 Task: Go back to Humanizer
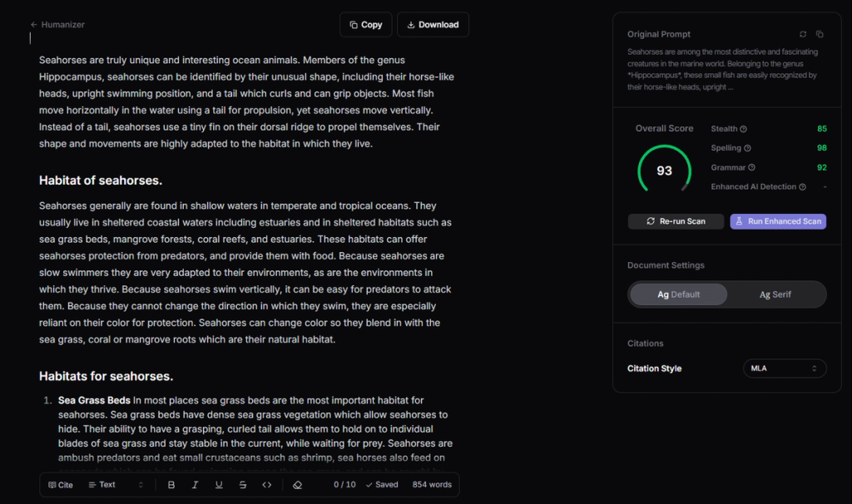57,24
